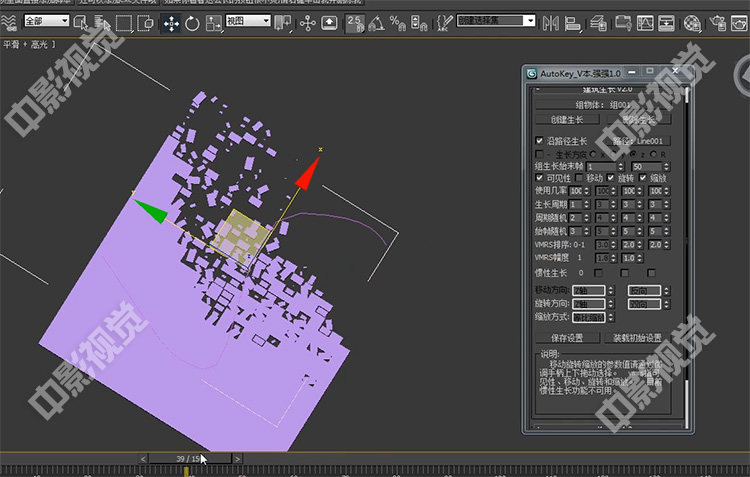This screenshot has width=750, height=477.
Task: Click the 平滑 + 高光 viewport label
Action: click(x=25, y=43)
